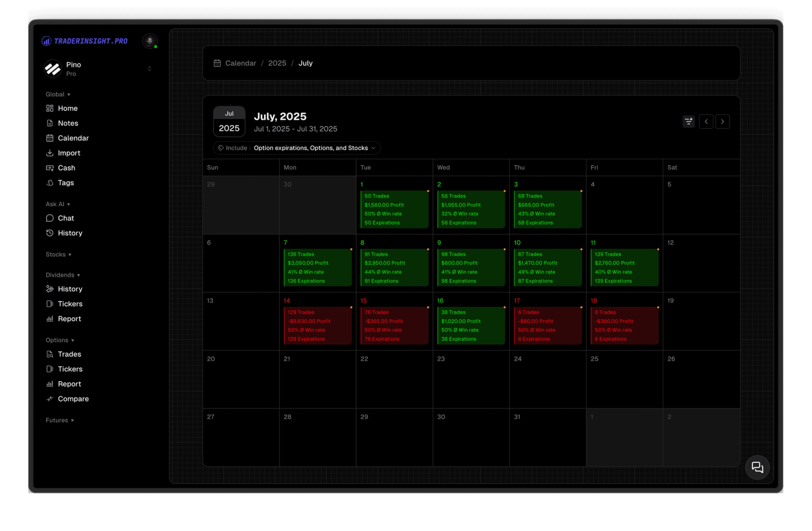812x531 pixels.
Task: Click the TraderInsight.pro logo
Action: 85,41
